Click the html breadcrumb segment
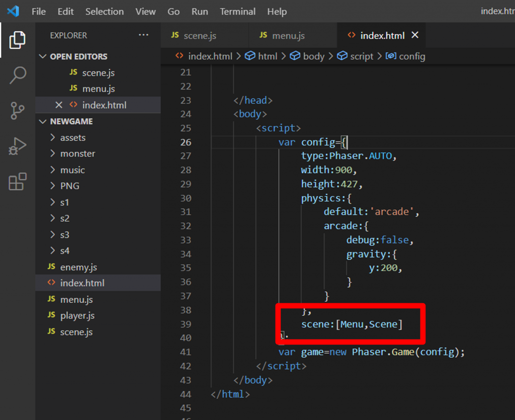 point(268,56)
